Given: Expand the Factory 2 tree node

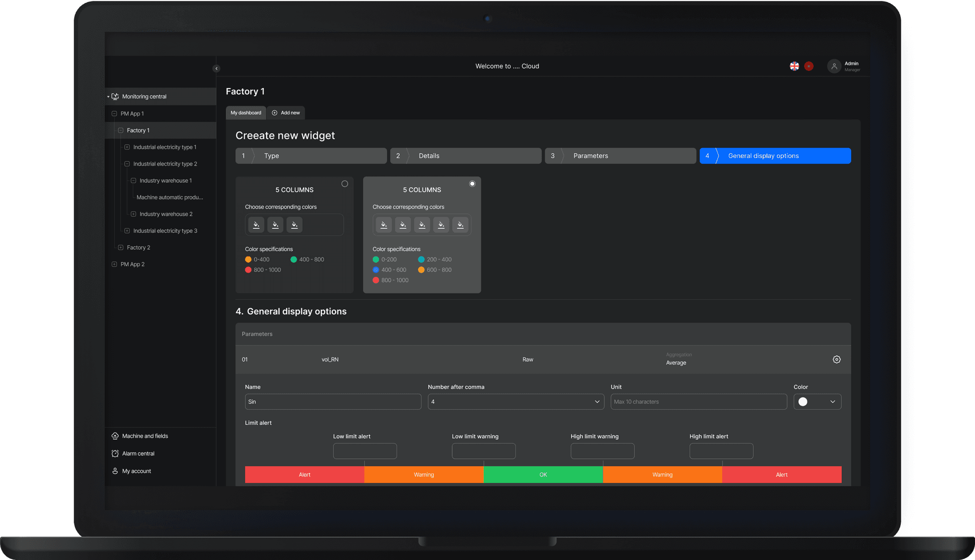Looking at the screenshot, I should (120, 247).
